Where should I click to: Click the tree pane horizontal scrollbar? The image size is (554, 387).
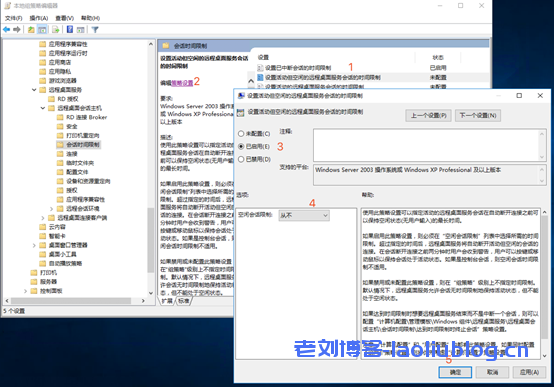(75, 301)
